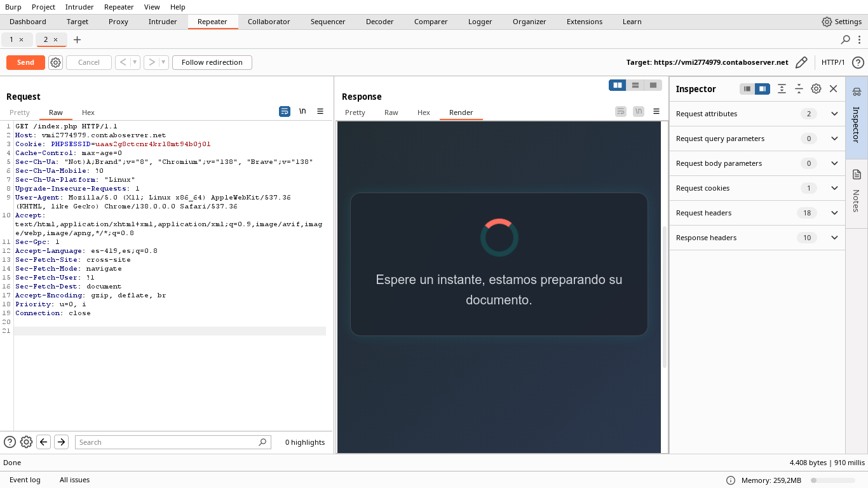Open Inspector settings gear icon
This screenshot has height=488, width=868.
(816, 89)
